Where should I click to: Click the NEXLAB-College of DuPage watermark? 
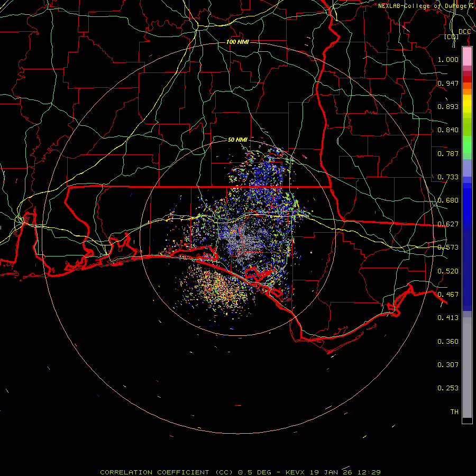[x=425, y=6]
